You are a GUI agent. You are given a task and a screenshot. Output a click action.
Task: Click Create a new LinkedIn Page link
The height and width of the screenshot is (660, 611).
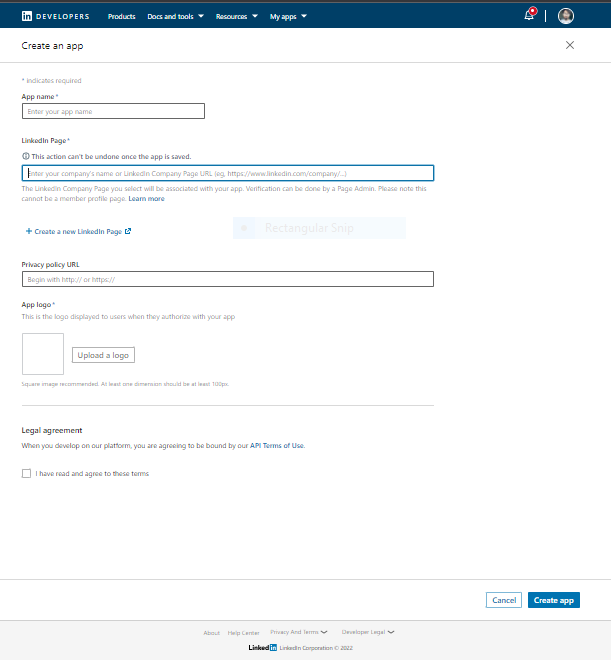78,232
